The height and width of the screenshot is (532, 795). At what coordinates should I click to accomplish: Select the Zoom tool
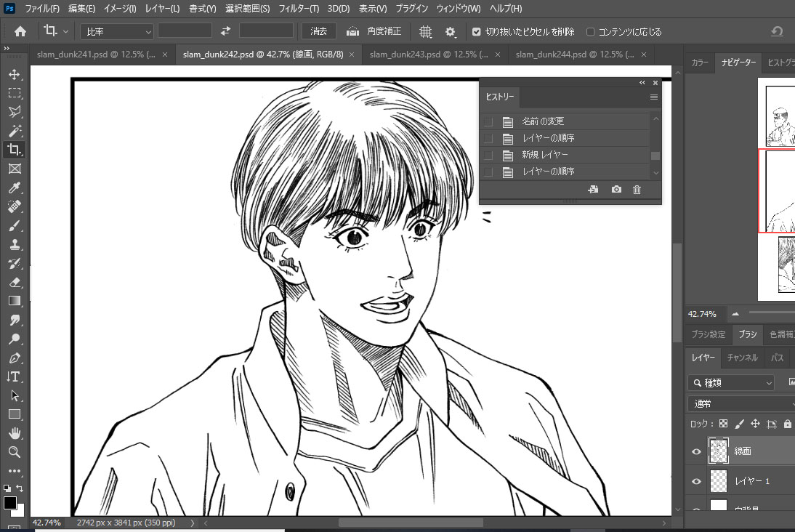(x=15, y=452)
